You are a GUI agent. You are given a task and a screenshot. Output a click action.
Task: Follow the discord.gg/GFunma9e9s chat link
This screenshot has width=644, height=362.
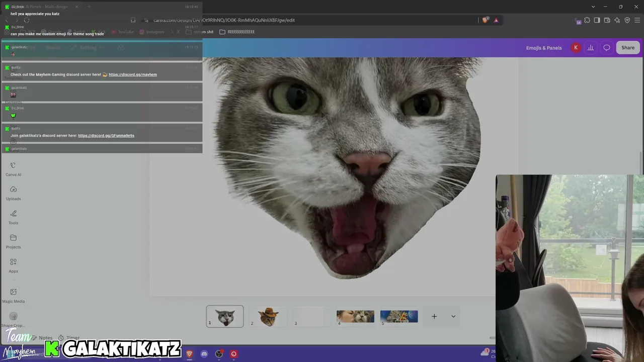[x=106, y=135]
